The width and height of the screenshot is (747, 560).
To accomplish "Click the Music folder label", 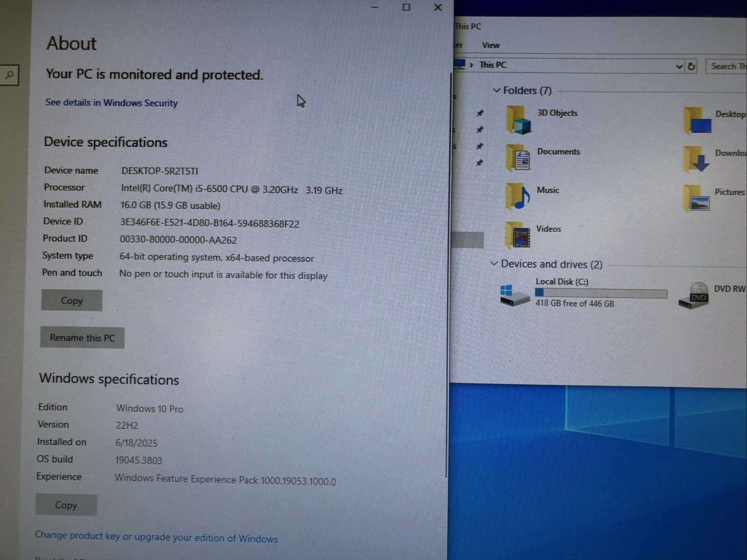I will click(548, 190).
